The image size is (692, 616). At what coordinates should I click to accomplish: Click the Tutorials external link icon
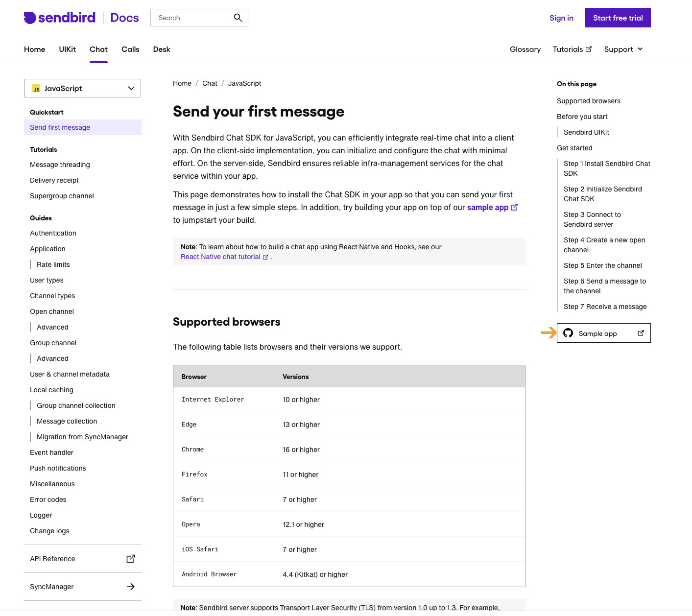(x=589, y=49)
